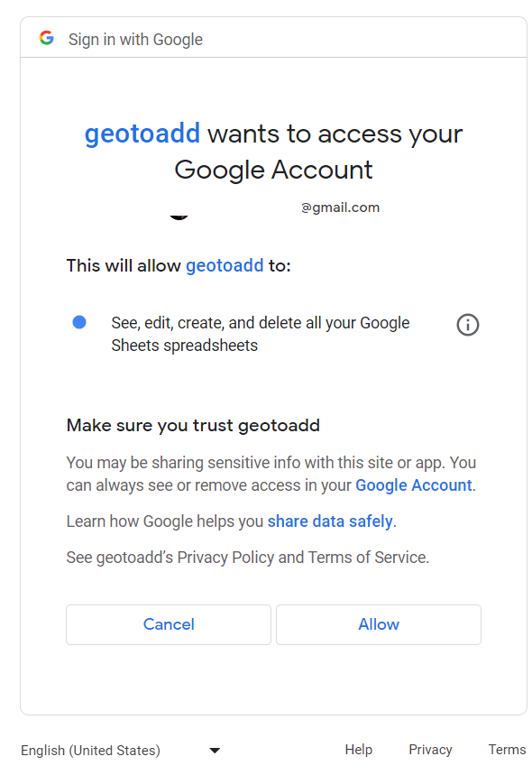Click the Cancel button
532x775 pixels.
[x=169, y=624]
